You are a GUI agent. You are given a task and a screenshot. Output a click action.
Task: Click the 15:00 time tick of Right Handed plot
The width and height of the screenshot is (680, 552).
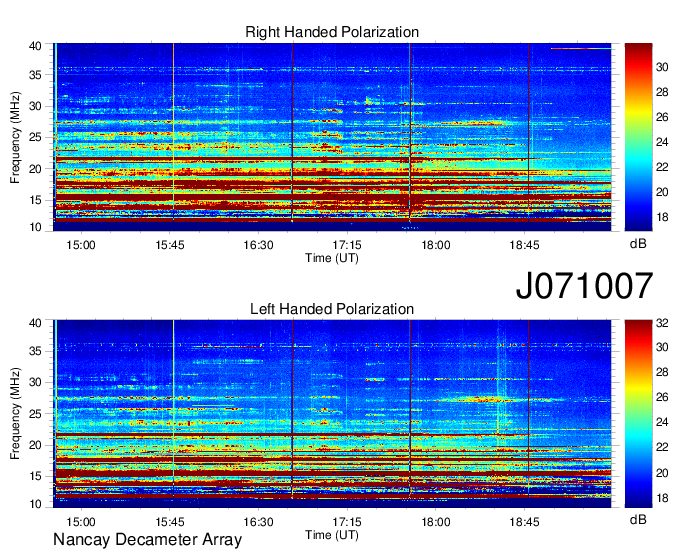pos(81,245)
